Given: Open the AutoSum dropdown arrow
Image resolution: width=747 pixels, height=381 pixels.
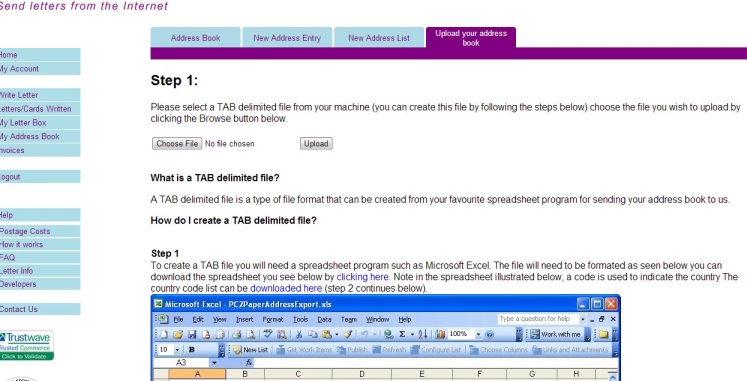Looking at the screenshot, I should click(x=412, y=334).
